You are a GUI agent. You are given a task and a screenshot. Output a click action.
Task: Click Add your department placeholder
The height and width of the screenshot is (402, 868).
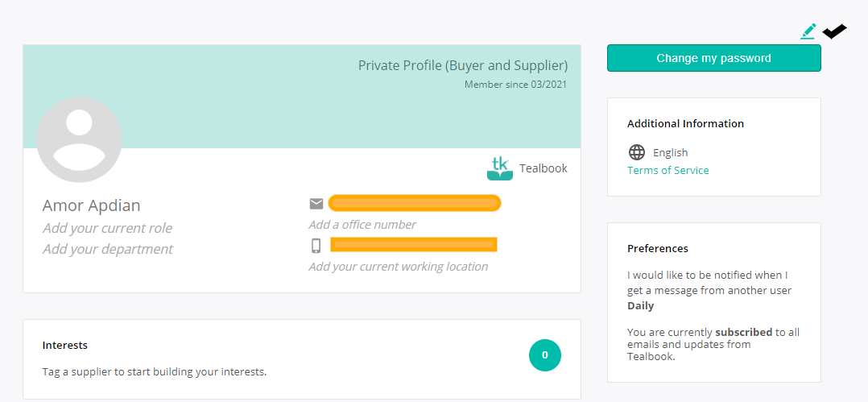108,249
